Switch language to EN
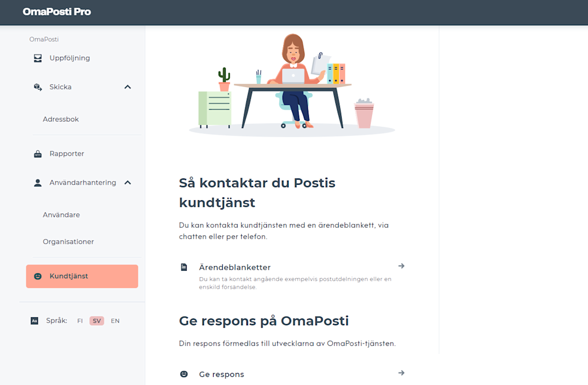 pos(115,321)
